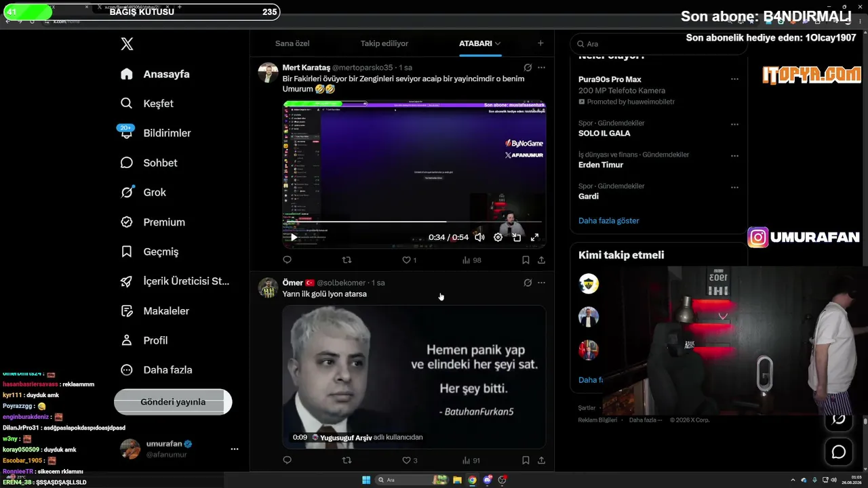This screenshot has height=488, width=868.
Task: Switch to Sana özel tab
Action: [292, 43]
